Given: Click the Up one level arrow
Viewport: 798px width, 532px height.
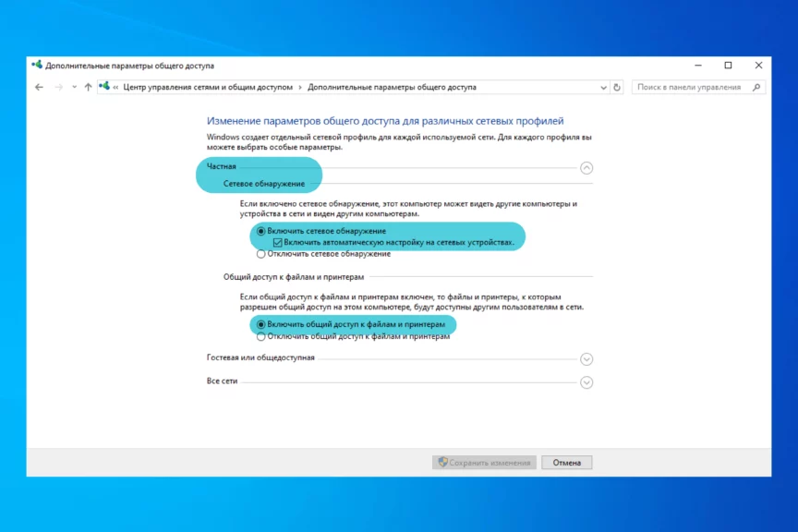Looking at the screenshot, I should click(x=88, y=87).
